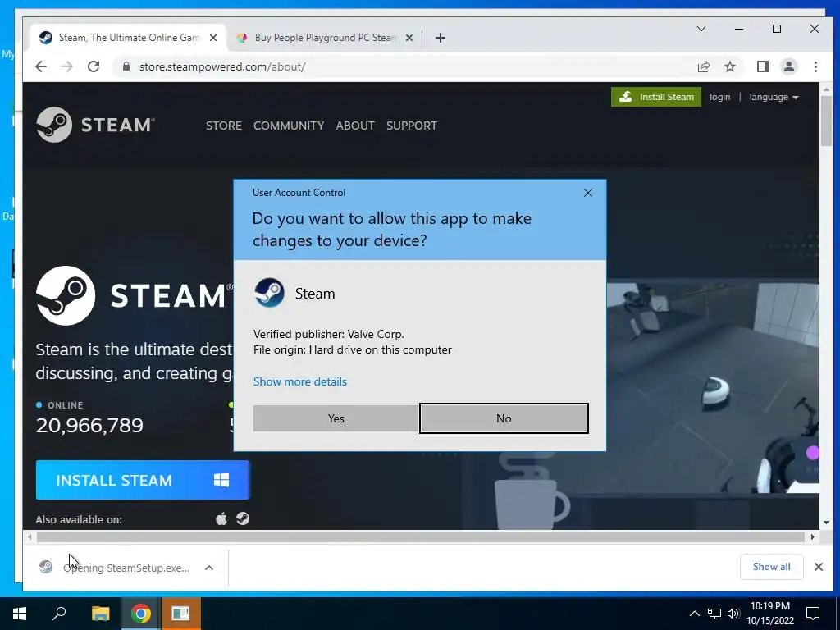Show hidden system tray icons
The height and width of the screenshot is (630, 840).
(x=694, y=614)
